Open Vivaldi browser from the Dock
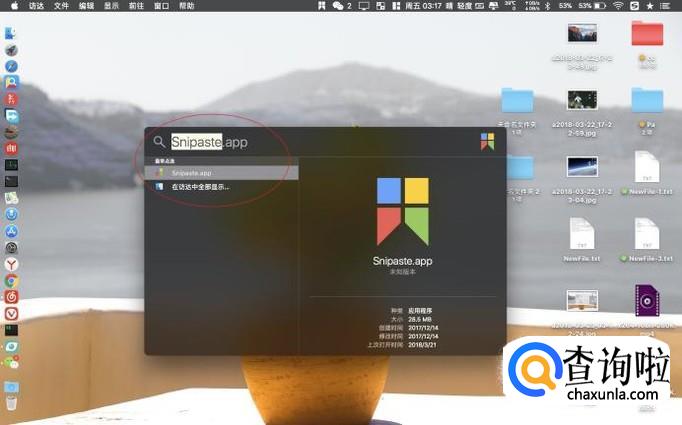 point(11,314)
